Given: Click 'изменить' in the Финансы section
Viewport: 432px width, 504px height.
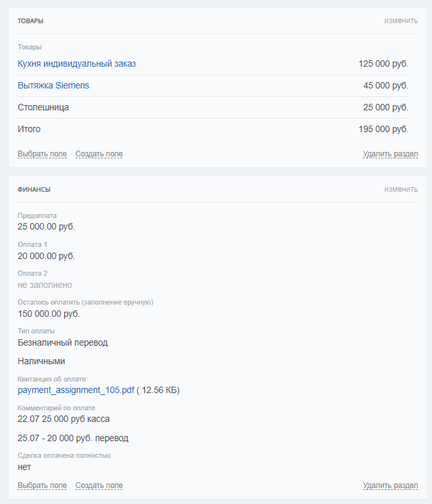Looking at the screenshot, I should click(401, 189).
